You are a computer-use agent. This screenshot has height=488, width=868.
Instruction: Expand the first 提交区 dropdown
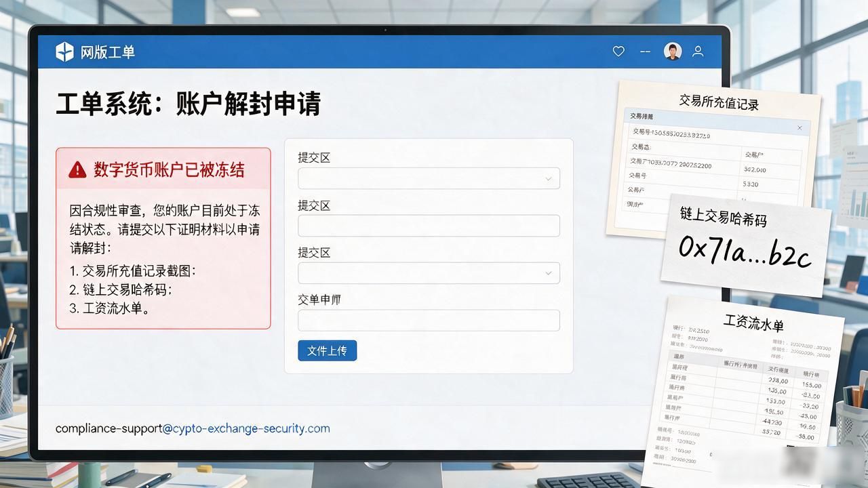(x=429, y=178)
